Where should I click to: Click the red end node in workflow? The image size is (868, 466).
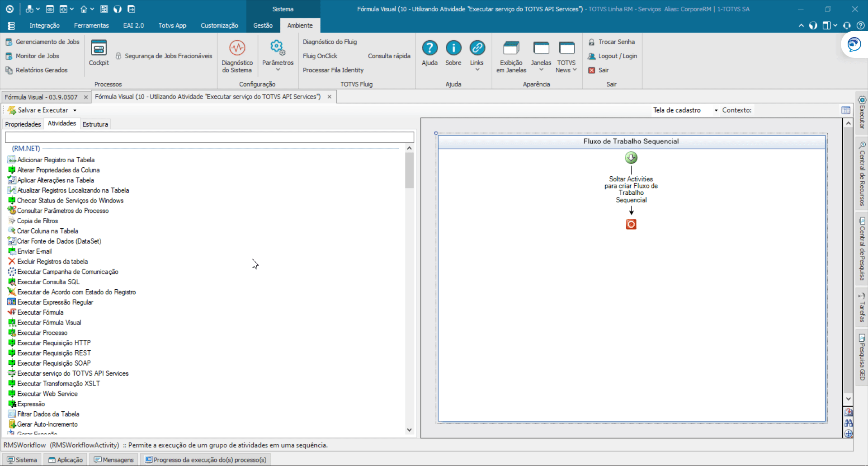coord(631,224)
